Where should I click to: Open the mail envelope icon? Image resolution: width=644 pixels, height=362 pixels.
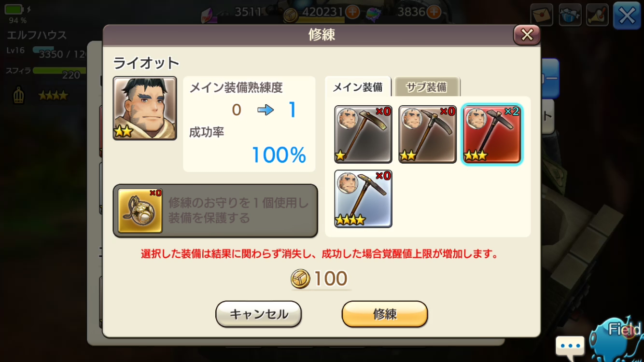click(542, 15)
